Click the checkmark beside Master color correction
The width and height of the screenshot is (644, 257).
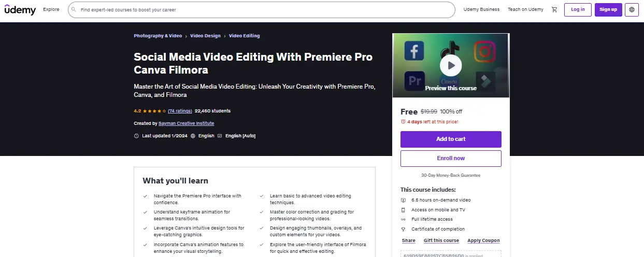(x=261, y=212)
